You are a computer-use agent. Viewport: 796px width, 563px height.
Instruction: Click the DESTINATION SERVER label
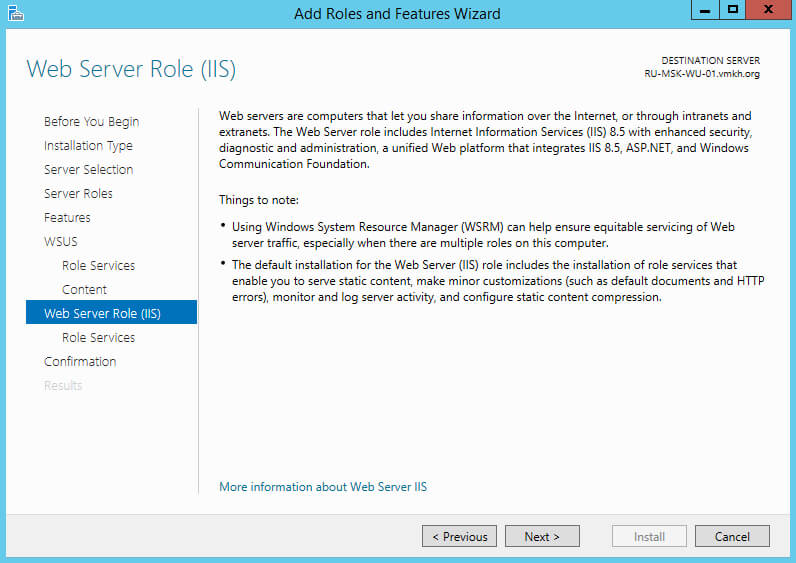click(x=710, y=60)
